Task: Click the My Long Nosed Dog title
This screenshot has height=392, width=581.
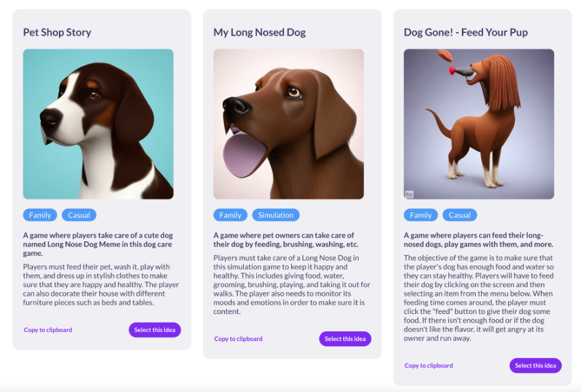Action: (x=259, y=32)
